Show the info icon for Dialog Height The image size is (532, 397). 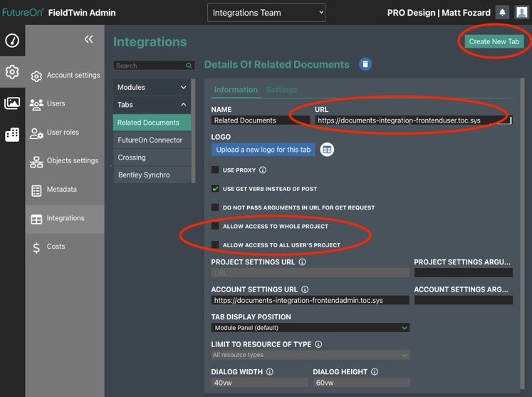click(375, 372)
